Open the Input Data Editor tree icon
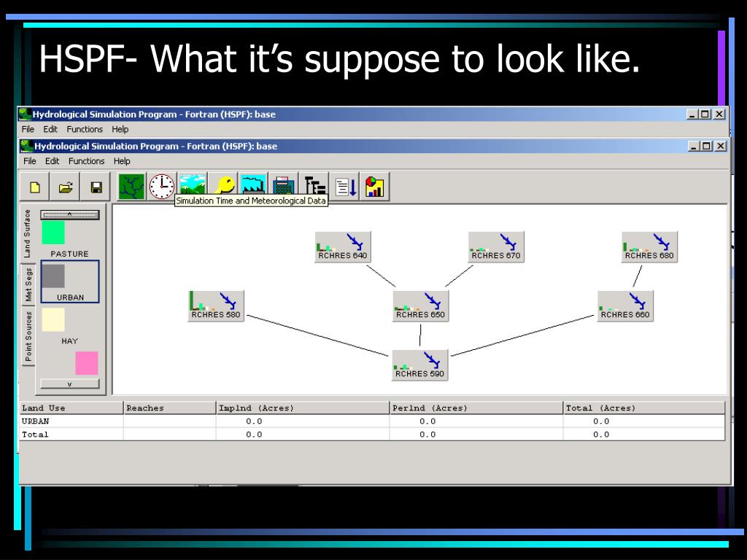This screenshot has width=747, height=560. pyautogui.click(x=314, y=184)
